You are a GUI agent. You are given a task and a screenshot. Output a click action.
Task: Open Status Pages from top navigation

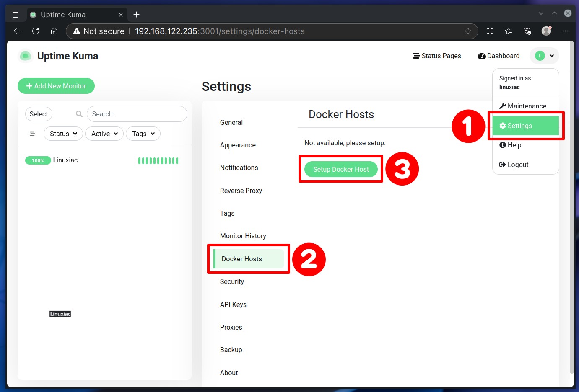click(x=437, y=56)
